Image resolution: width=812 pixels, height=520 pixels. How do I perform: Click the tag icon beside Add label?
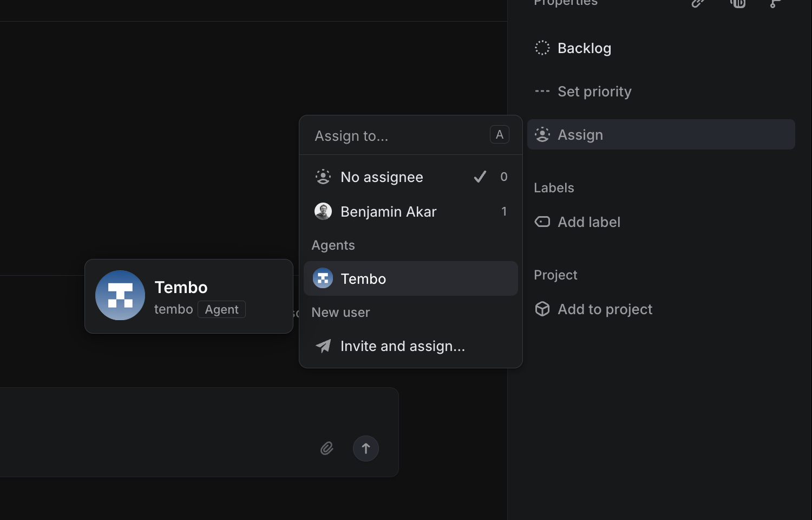[x=542, y=222]
